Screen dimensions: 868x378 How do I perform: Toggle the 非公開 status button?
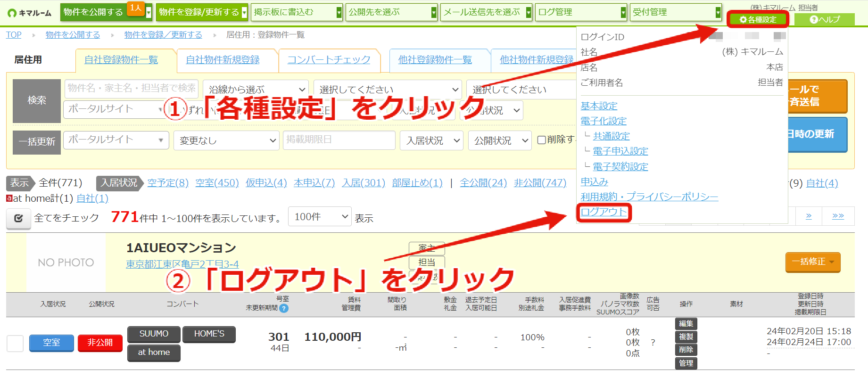point(100,343)
